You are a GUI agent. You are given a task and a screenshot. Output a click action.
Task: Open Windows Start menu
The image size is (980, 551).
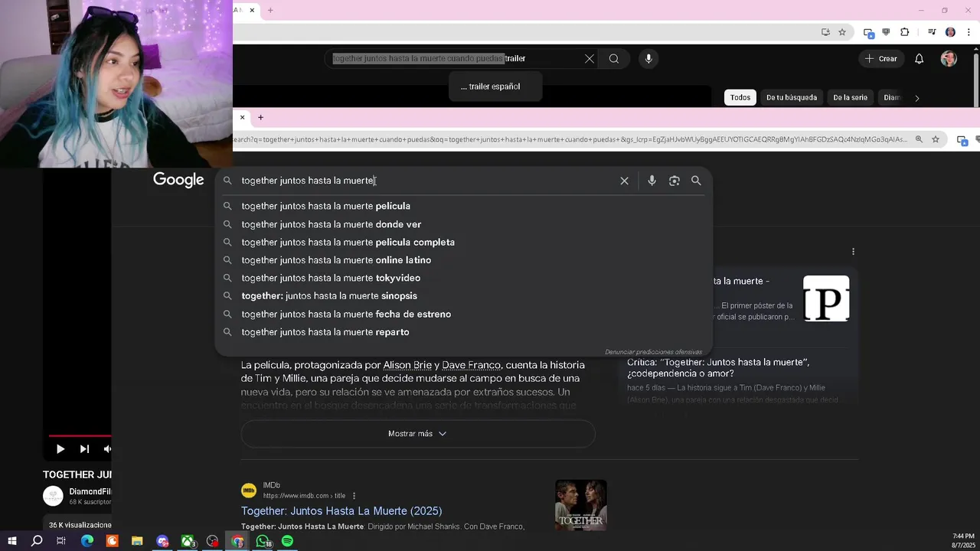(11, 541)
